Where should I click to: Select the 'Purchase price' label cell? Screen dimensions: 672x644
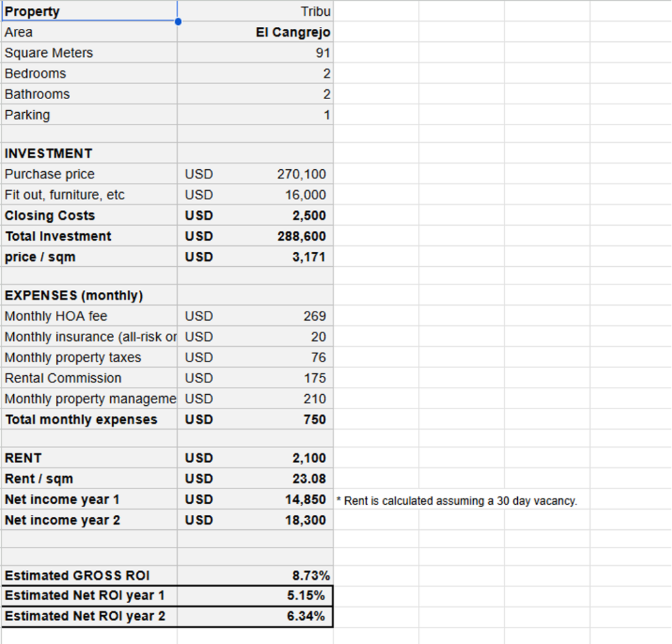pos(89,174)
